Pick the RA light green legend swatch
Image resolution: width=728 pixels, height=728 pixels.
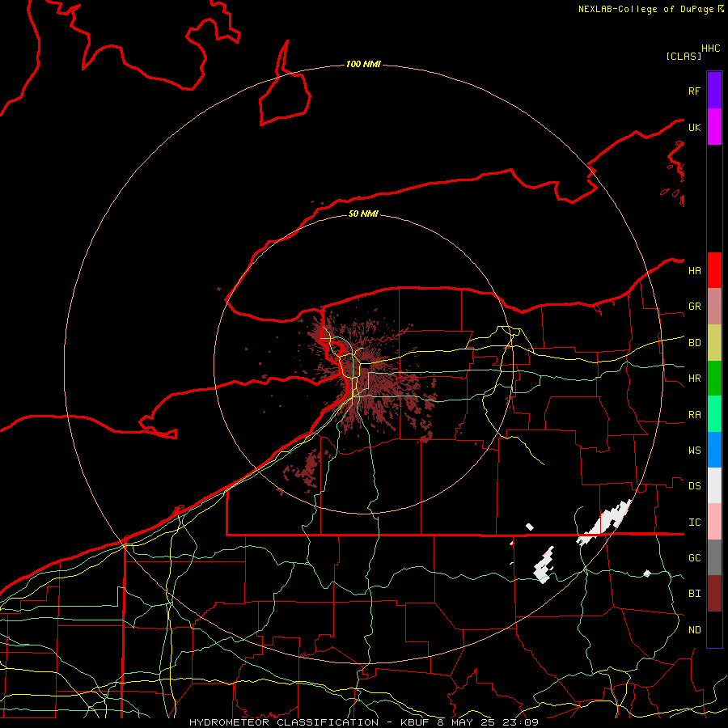click(x=714, y=414)
